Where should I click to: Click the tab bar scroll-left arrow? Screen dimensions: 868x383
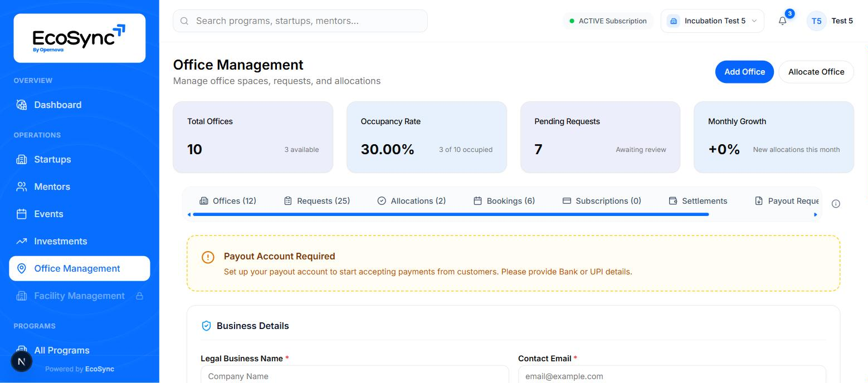point(189,214)
